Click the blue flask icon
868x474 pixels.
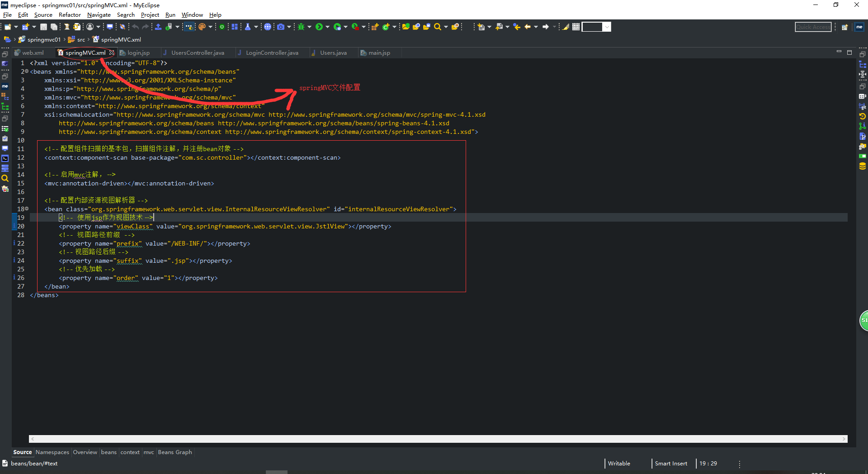point(248,27)
